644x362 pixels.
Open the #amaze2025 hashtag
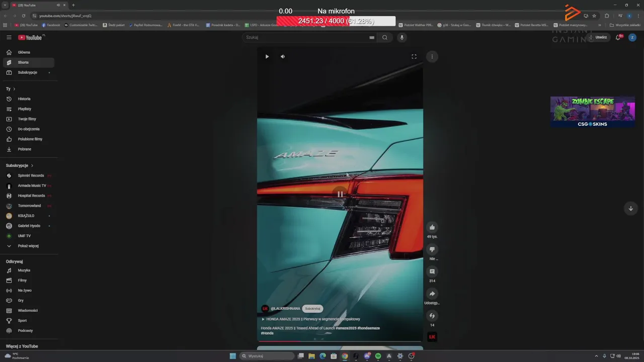pyautogui.click(x=346, y=328)
